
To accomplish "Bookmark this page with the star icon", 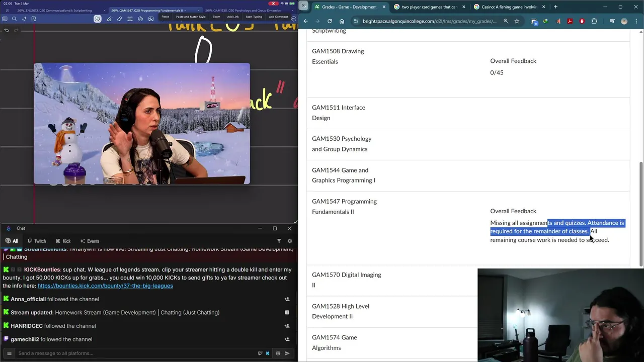I will tap(517, 21).
